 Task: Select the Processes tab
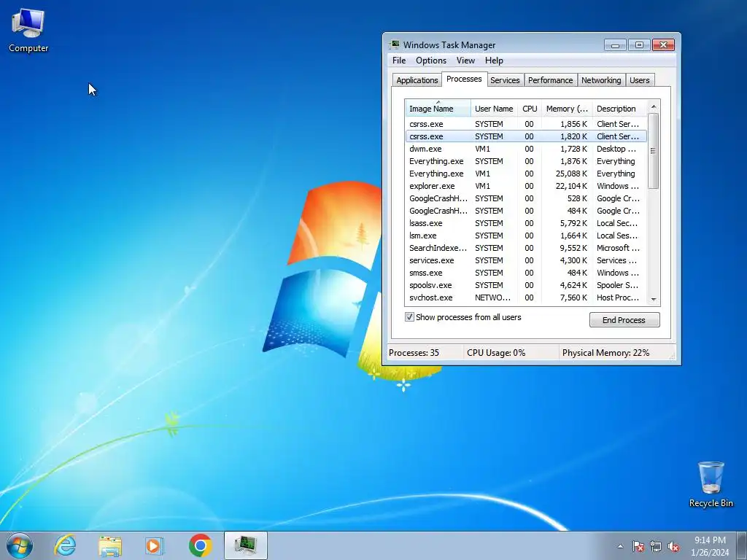coord(464,79)
